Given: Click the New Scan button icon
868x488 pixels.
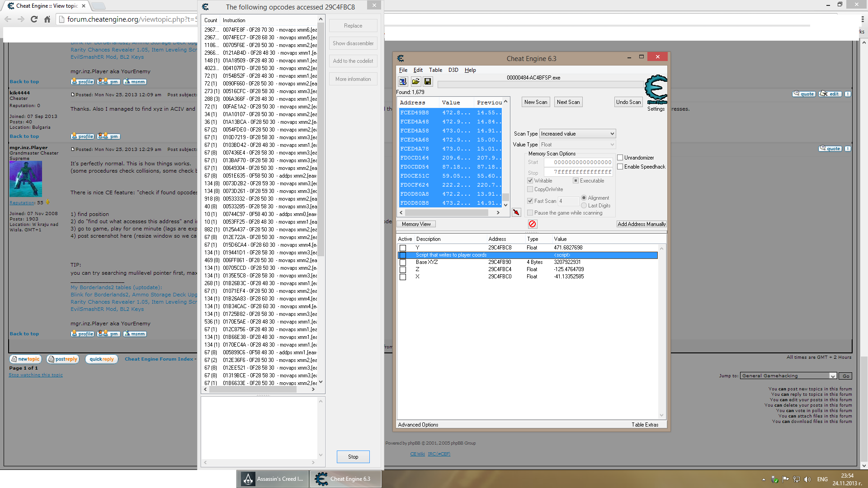Looking at the screenshot, I should pos(535,102).
